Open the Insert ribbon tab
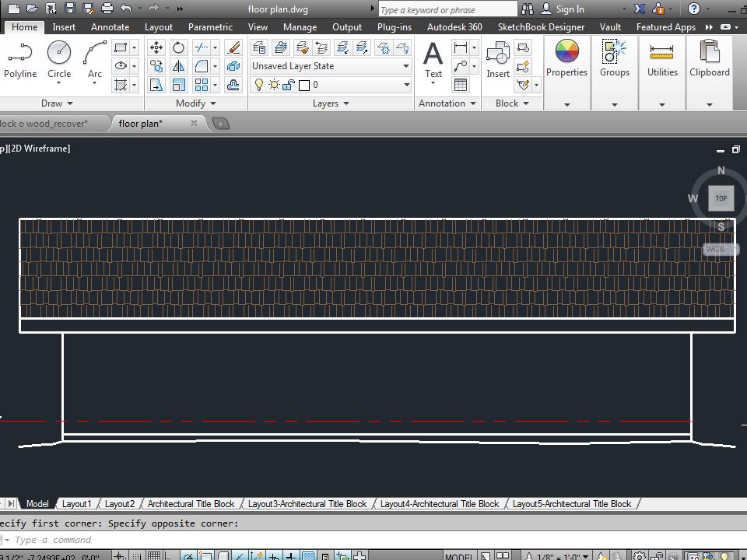Image resolution: width=747 pixels, height=560 pixels. click(x=64, y=27)
